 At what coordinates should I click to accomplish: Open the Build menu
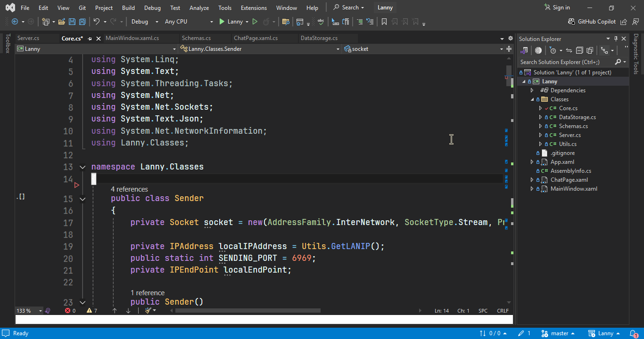click(x=128, y=8)
